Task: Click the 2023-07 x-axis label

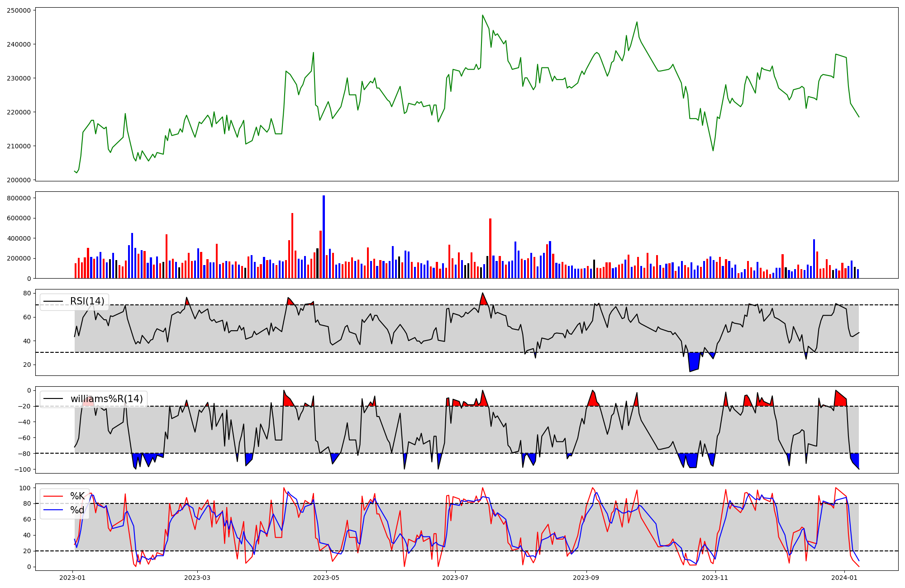Action: point(455,578)
